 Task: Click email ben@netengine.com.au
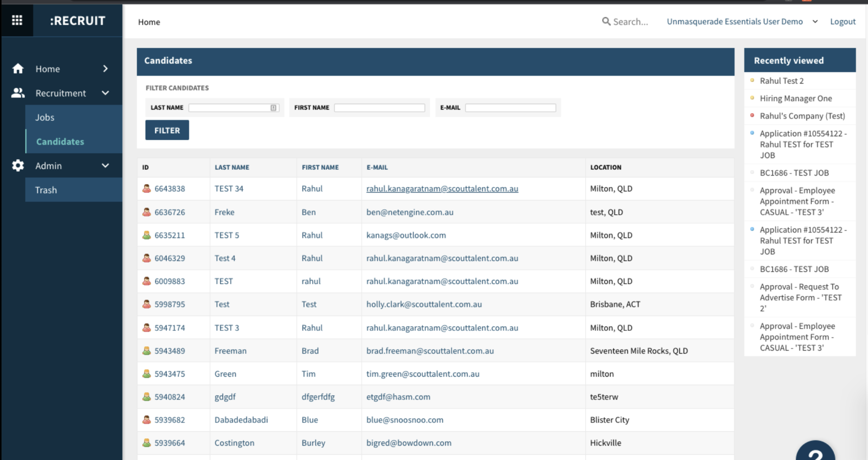point(410,212)
